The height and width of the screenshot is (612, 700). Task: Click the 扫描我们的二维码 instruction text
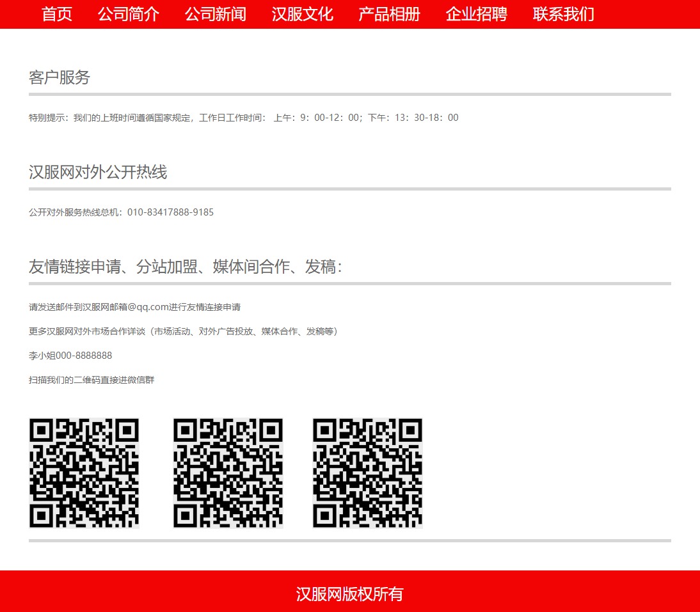(x=91, y=380)
